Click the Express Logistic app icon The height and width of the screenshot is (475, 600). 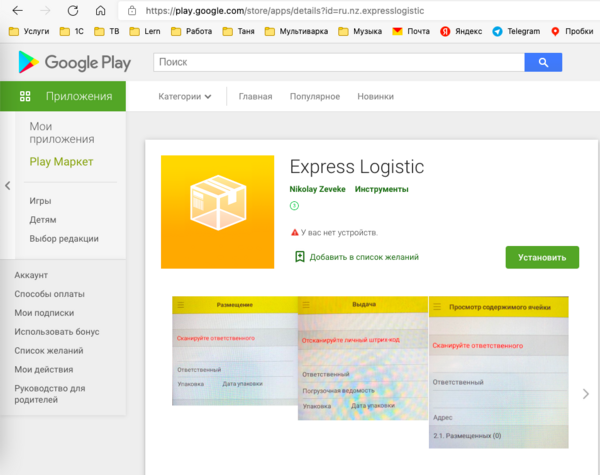click(217, 212)
